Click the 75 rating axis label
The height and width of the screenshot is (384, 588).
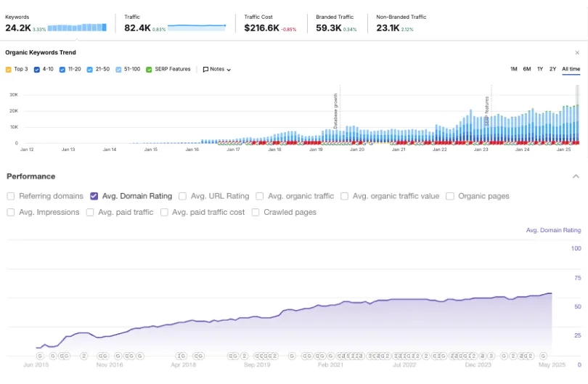[578, 278]
